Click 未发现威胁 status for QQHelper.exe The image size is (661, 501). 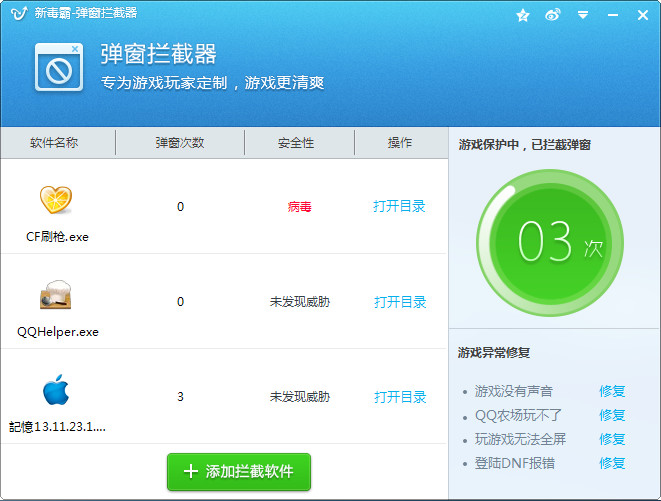point(300,302)
